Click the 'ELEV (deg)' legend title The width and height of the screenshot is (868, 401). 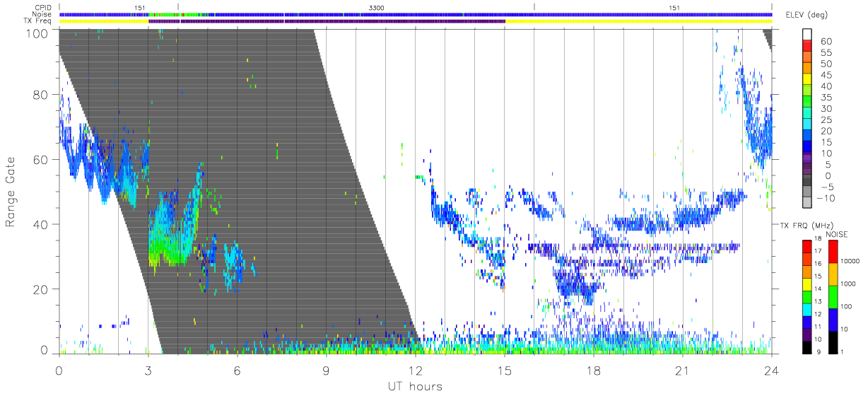[806, 15]
